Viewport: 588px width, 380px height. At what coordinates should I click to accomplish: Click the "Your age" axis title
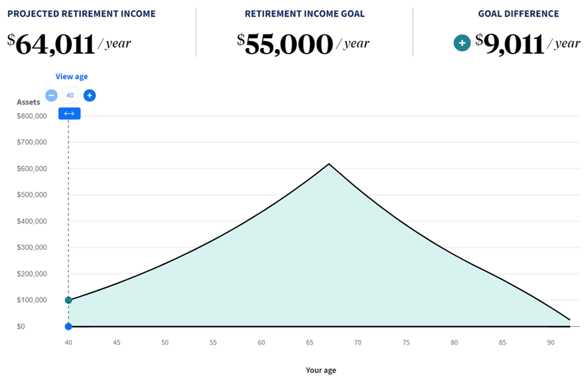coord(321,370)
